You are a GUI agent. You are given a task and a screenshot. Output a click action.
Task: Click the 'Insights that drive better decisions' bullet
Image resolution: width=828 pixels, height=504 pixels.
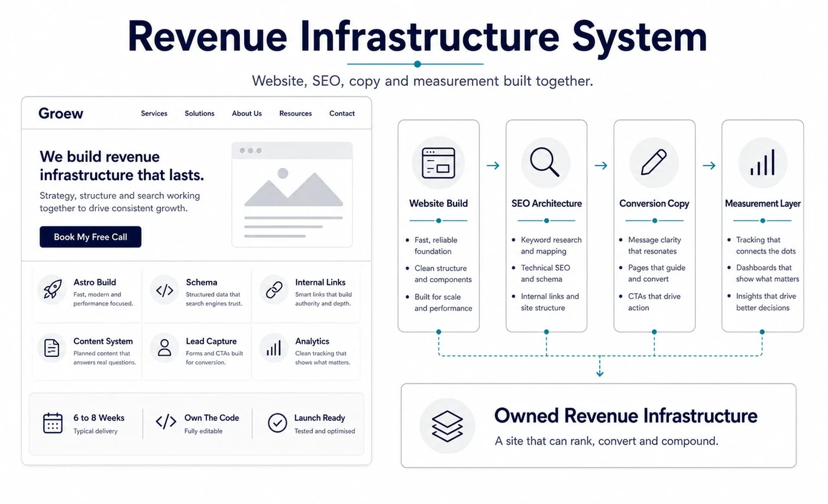766,302
